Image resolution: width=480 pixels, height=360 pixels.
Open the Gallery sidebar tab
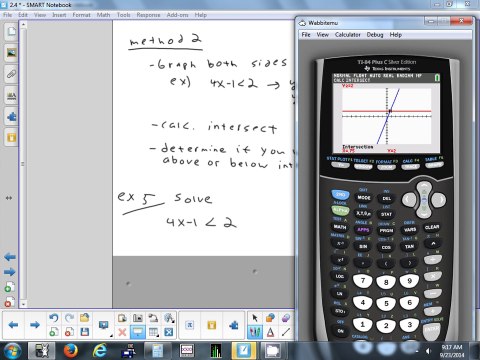(11, 53)
